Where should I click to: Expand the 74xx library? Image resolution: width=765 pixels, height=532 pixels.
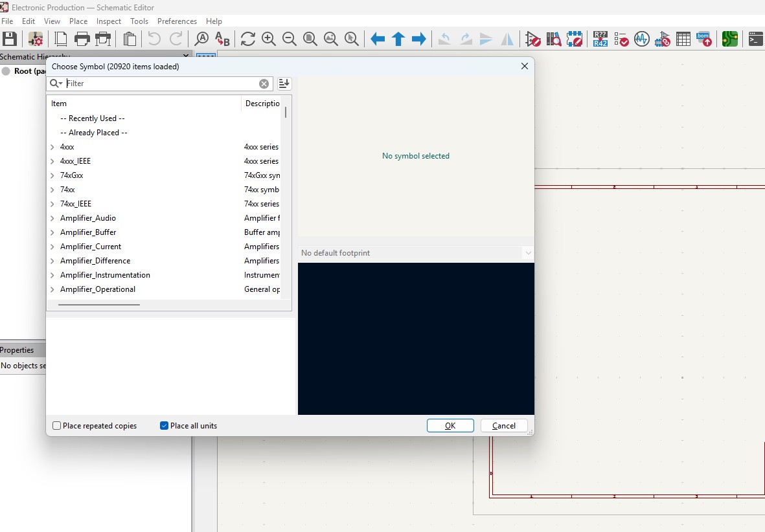52,189
